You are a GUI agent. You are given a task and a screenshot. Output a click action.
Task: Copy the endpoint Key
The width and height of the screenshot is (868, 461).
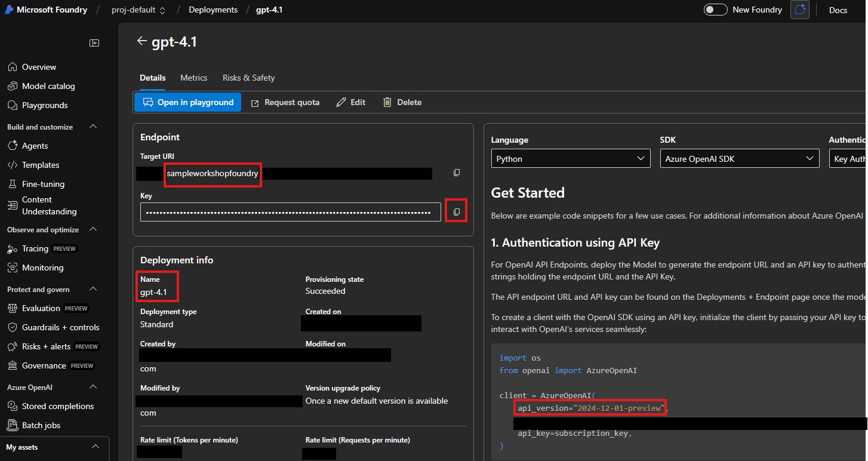pyautogui.click(x=457, y=212)
